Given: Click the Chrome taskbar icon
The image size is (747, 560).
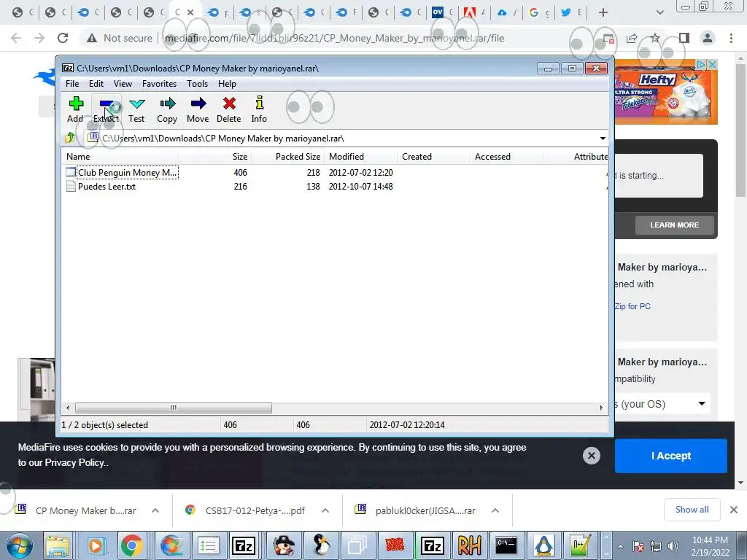Looking at the screenshot, I should [x=132, y=545].
